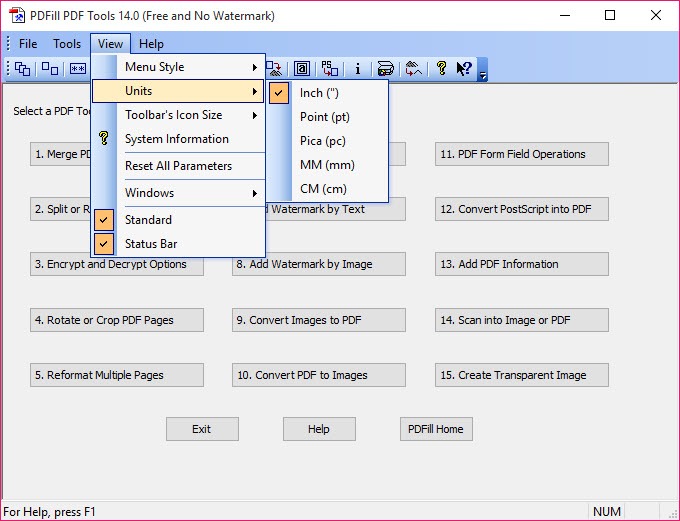
Task: Open the File menu
Action: coord(28,44)
